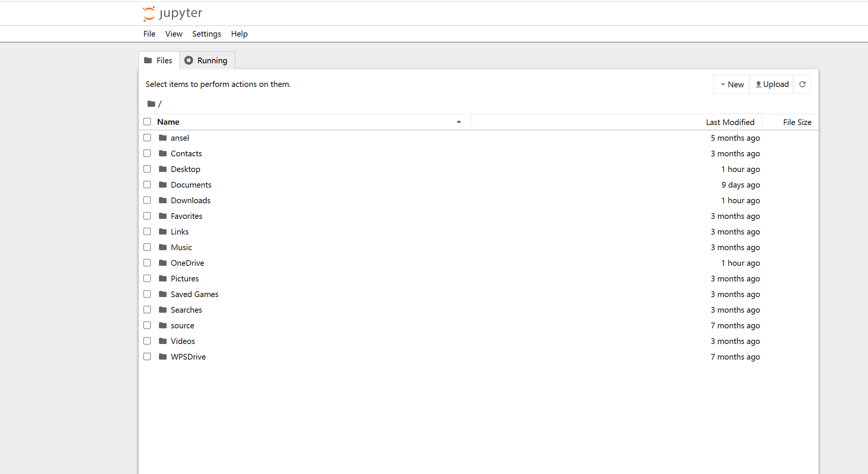Click the Upload files button
The image size is (868, 474).
(x=771, y=84)
